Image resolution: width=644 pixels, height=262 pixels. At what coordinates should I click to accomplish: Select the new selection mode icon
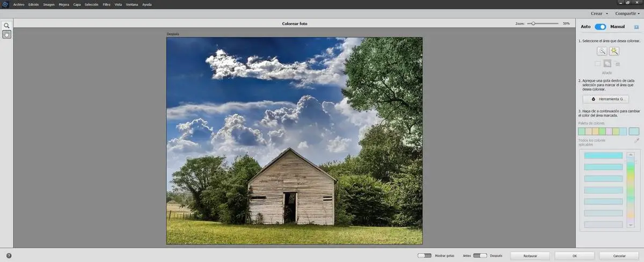click(598, 63)
